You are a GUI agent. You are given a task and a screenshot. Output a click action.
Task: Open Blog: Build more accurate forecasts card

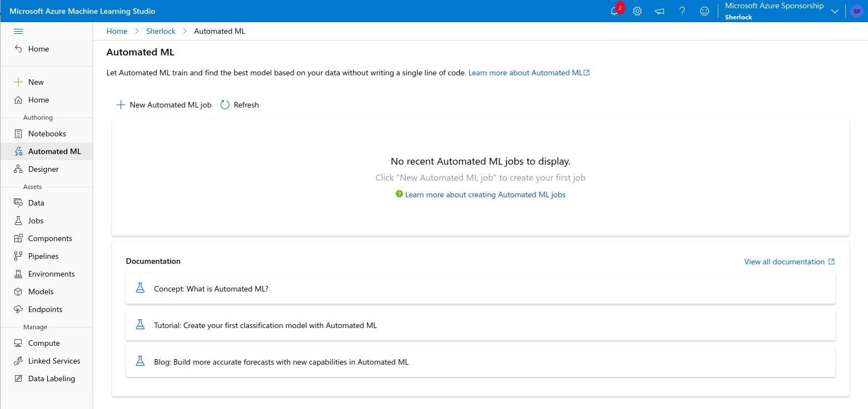click(x=481, y=361)
